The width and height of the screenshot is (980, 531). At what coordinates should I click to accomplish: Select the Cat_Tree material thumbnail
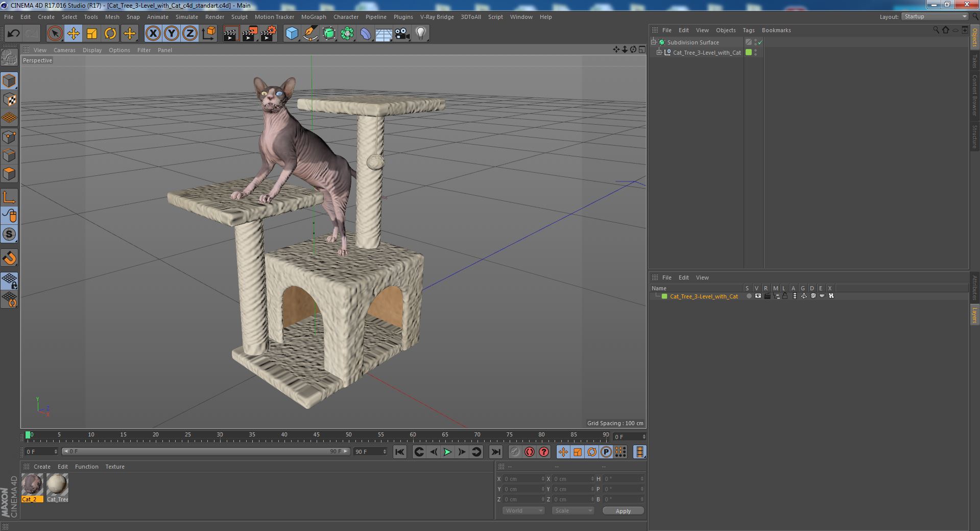(x=57, y=488)
